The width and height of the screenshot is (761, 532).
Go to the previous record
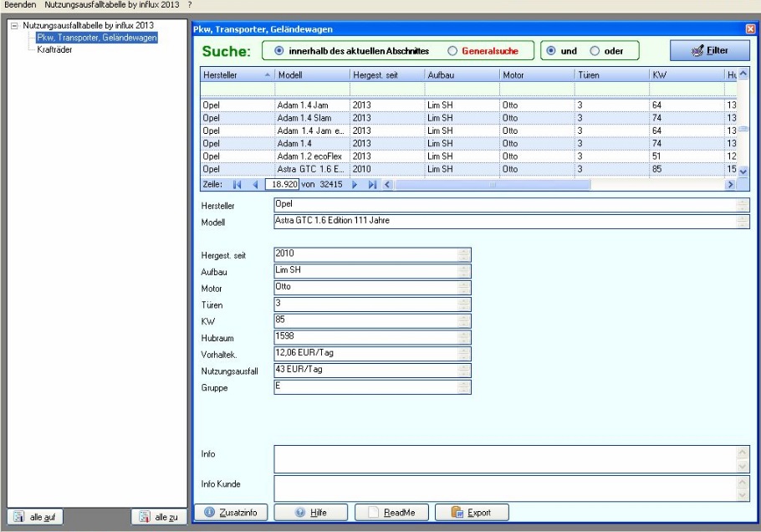255,185
